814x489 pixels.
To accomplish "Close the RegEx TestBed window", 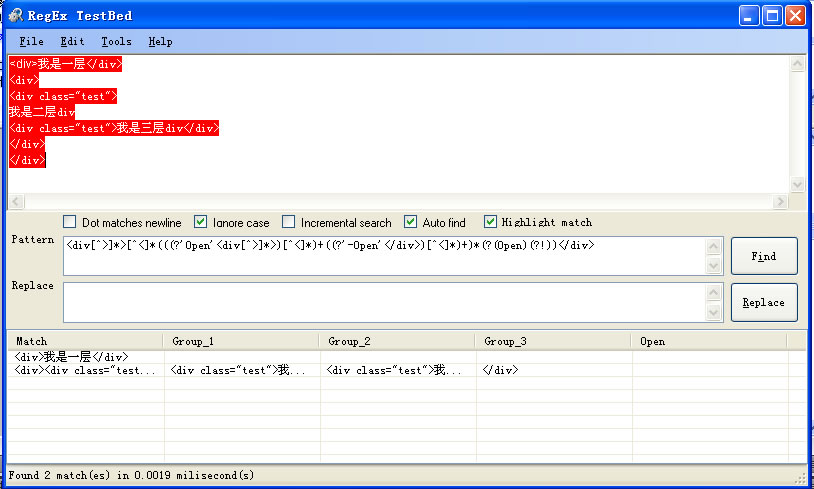I will click(795, 16).
